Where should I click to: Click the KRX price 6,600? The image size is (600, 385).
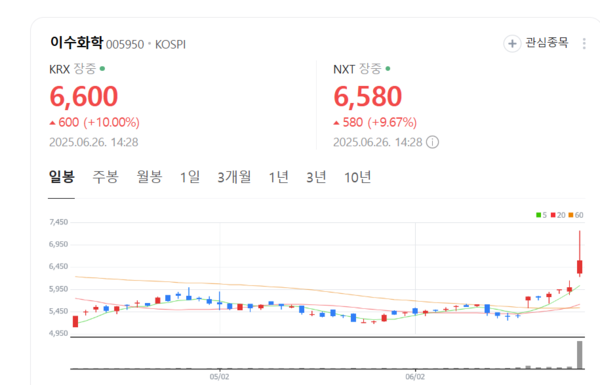[84, 96]
